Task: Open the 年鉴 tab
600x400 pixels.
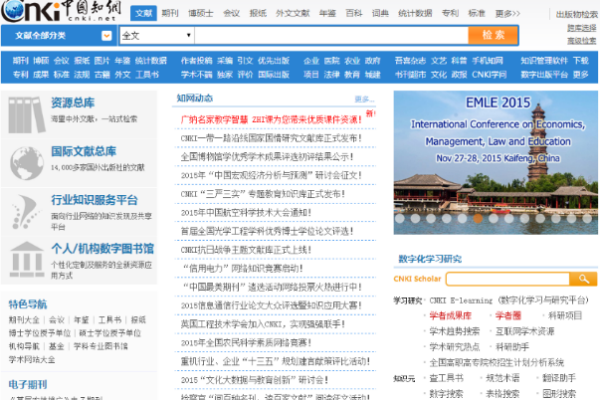Action: tap(328, 13)
